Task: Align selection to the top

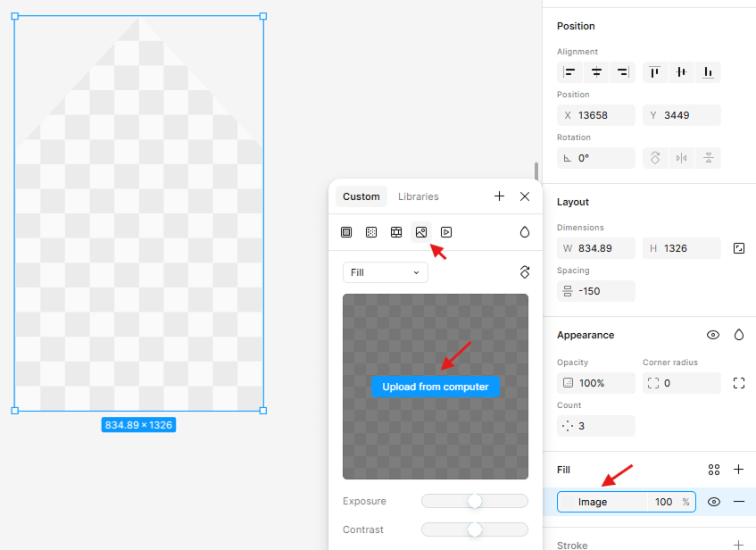Action: (x=655, y=72)
